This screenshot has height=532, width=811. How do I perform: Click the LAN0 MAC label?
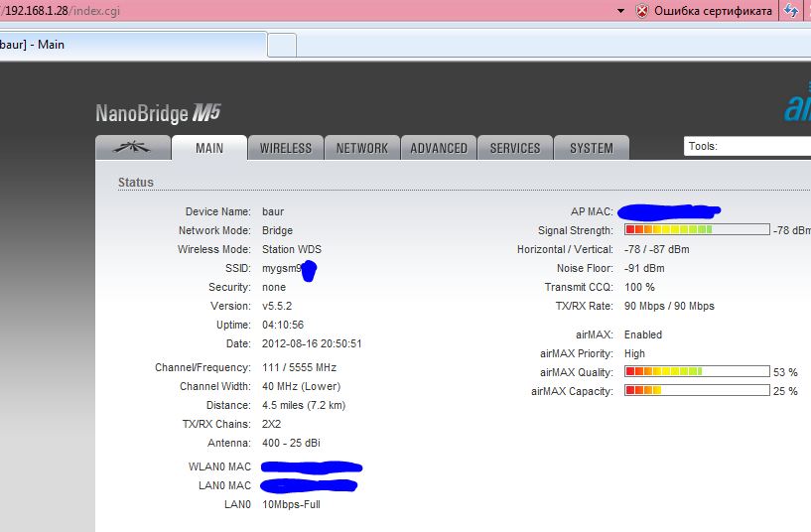[x=224, y=485]
